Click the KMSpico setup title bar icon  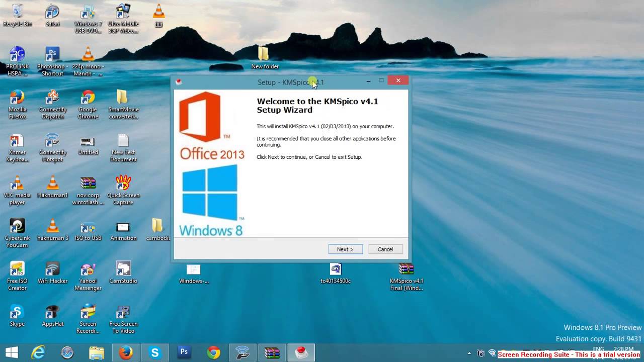(178, 82)
